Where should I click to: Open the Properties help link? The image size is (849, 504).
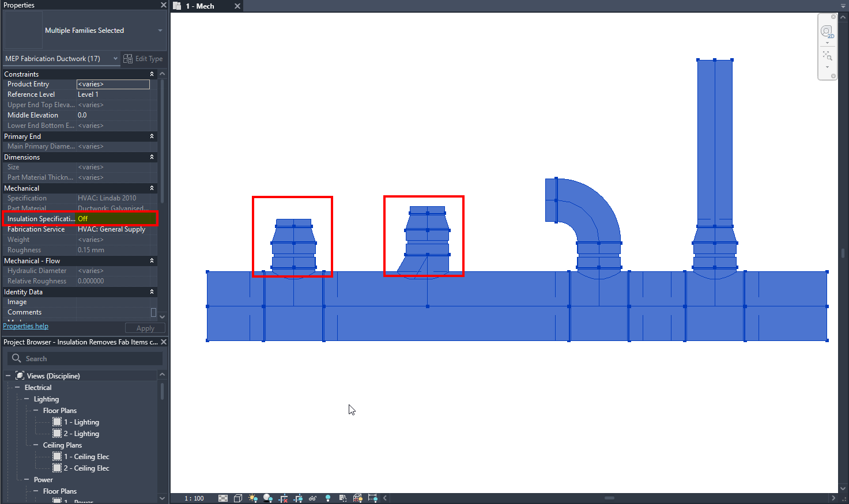(25, 326)
